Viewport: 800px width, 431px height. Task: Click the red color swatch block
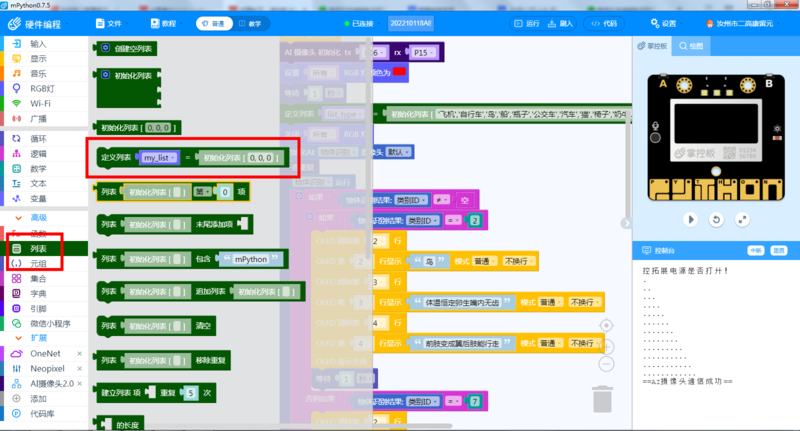[399, 71]
